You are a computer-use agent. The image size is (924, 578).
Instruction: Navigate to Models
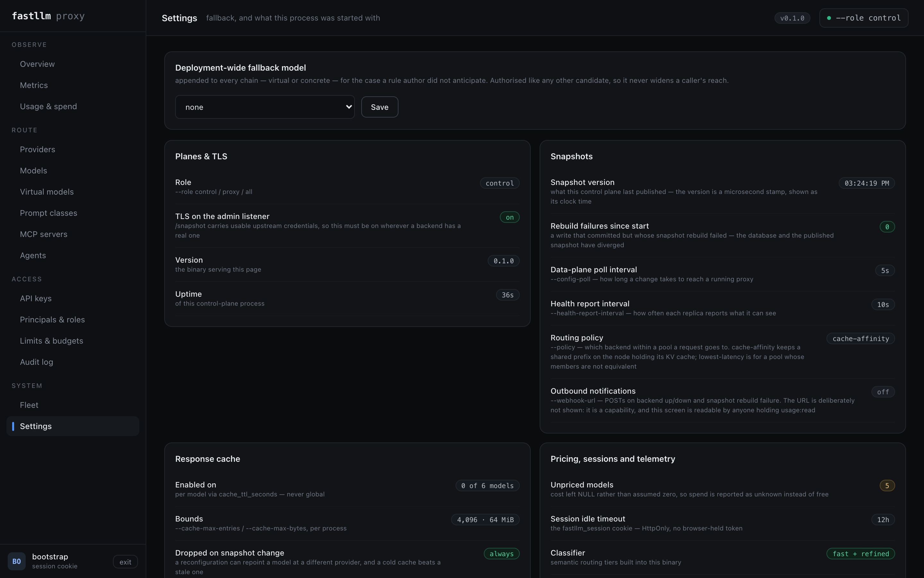pyautogui.click(x=73, y=171)
